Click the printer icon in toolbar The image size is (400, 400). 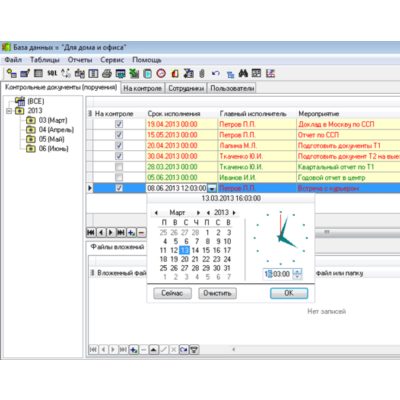pos(107,73)
